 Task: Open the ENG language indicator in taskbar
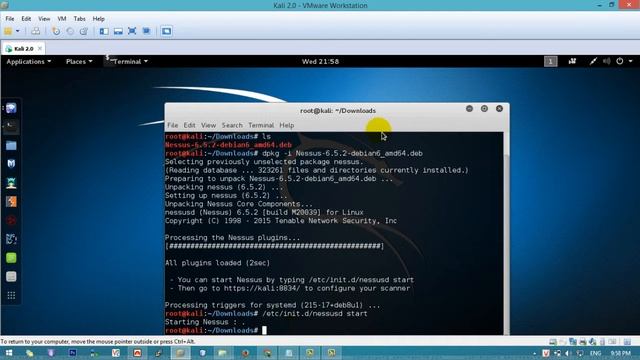596,353
